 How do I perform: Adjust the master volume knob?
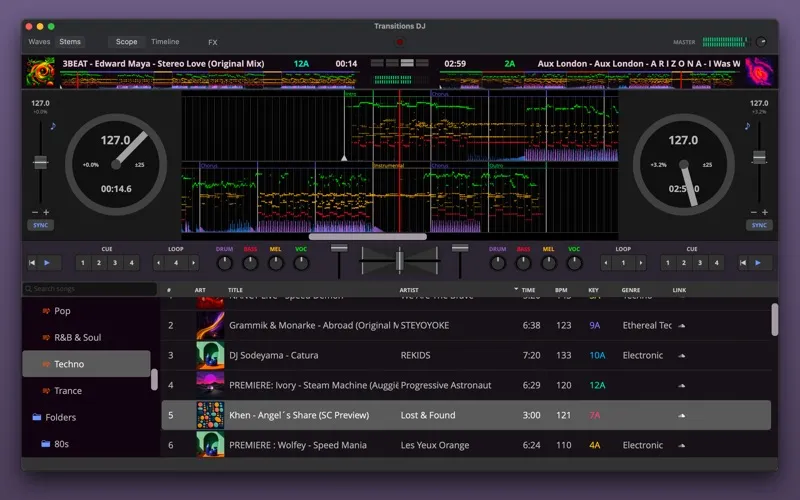pyautogui.click(x=761, y=42)
